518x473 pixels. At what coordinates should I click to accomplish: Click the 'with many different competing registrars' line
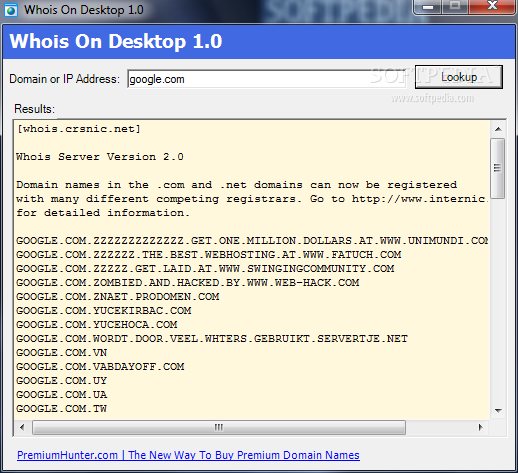pyautogui.click(x=252, y=199)
